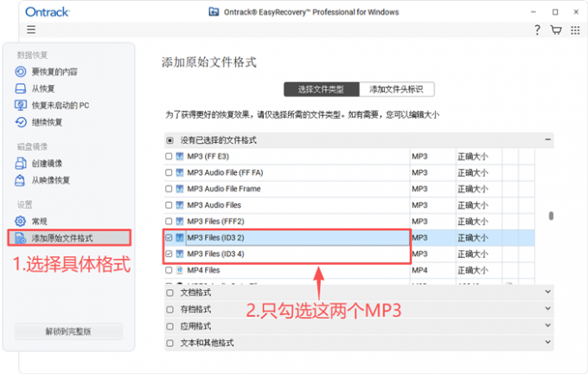
Task: Uncheck the MP3 Files (ID3 2) checkbox
Action: pos(169,237)
